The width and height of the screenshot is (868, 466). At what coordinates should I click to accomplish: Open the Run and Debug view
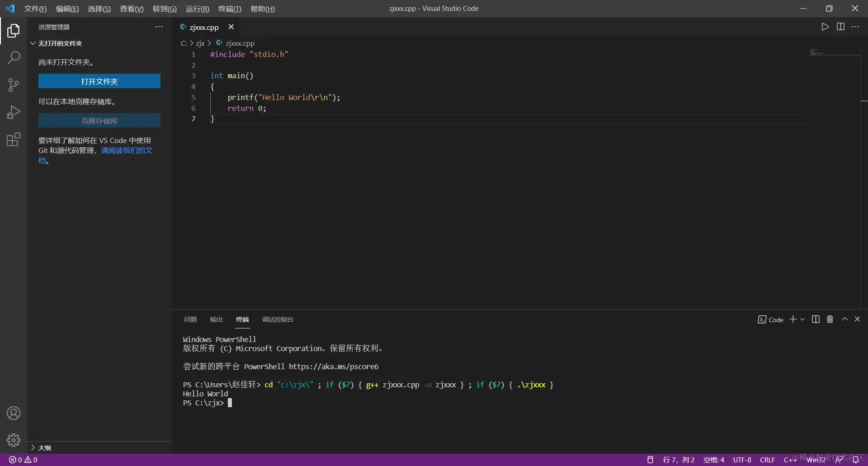coord(14,112)
